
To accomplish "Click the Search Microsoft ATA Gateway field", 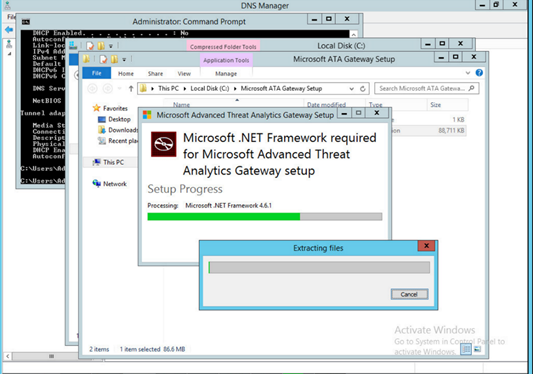I will 422,88.
